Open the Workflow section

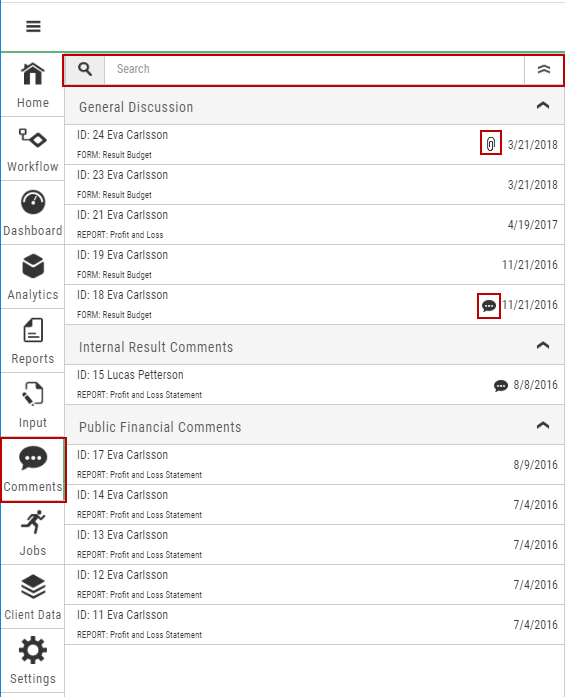coord(32,149)
